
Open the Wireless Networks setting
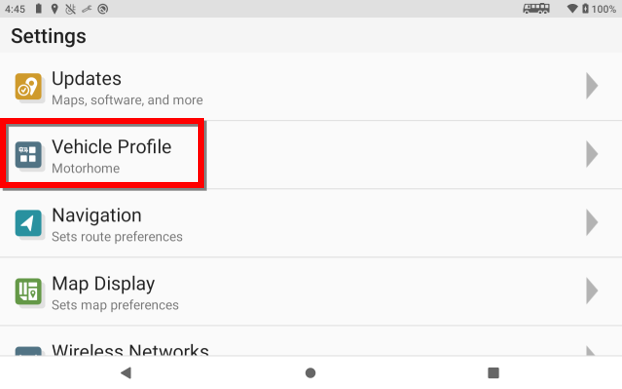pos(311,341)
